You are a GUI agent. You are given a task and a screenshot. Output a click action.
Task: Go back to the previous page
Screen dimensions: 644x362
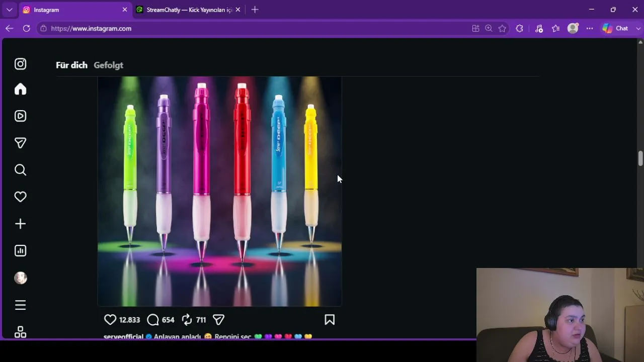(x=9, y=29)
